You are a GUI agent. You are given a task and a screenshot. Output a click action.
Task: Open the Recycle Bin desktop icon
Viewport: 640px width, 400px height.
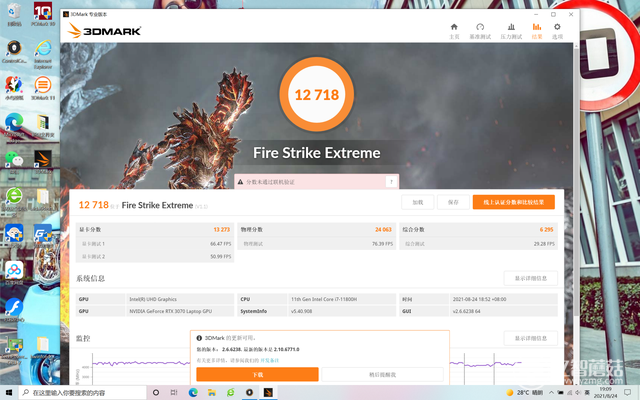tap(14, 15)
